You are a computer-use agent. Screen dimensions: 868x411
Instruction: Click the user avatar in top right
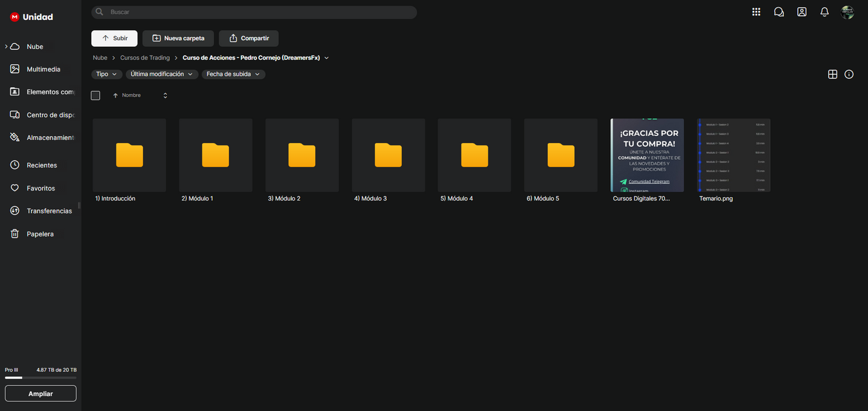coord(848,12)
